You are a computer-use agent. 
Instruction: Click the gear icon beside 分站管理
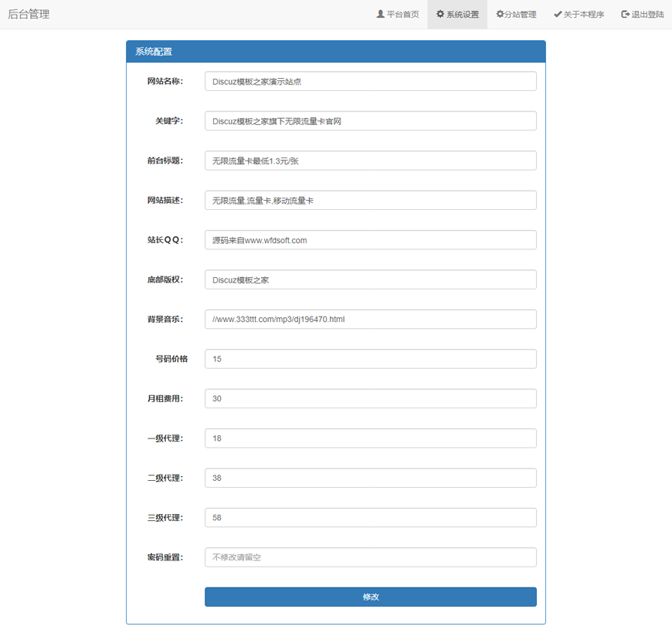[500, 14]
